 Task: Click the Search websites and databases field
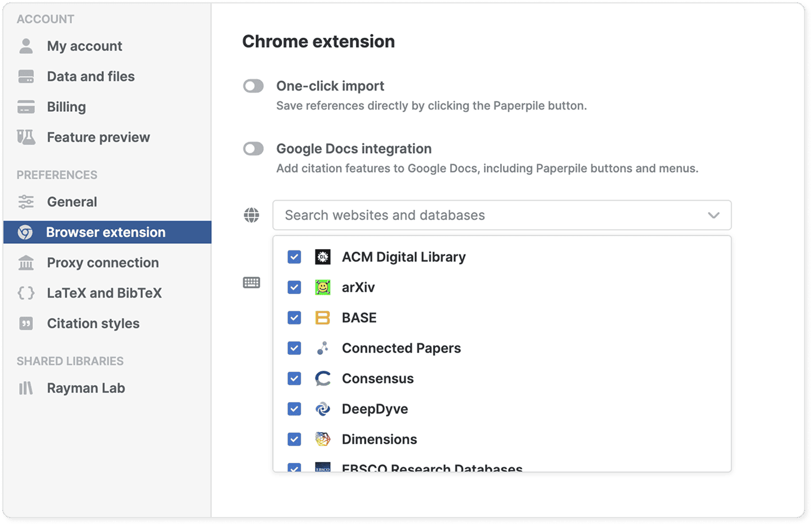502,215
